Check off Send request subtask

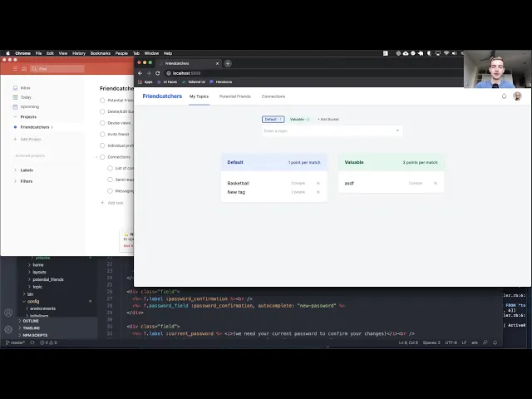point(110,180)
